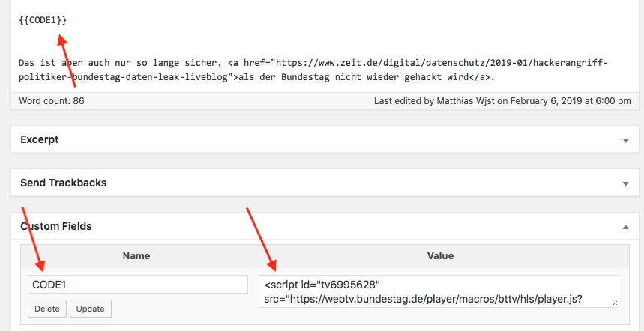Expand the Excerpt panel arrow
The width and height of the screenshot is (644, 331).
625,140
